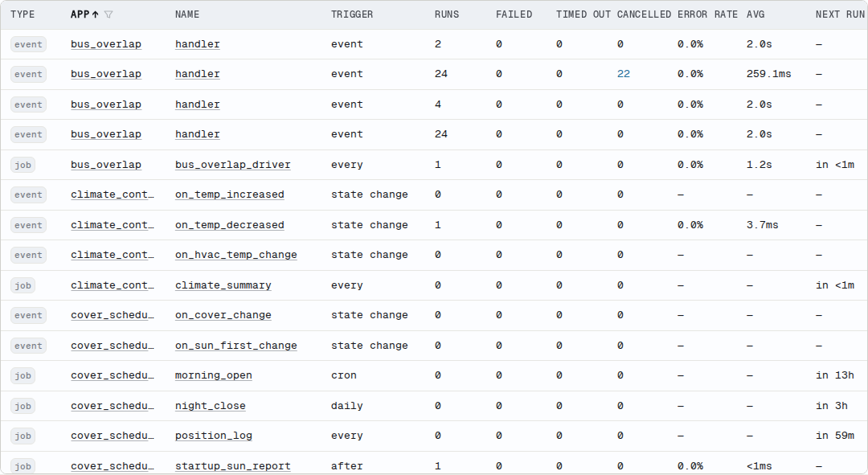The height and width of the screenshot is (475, 868).
Task: Open cover_schedu… app link in on_cover_change row
Action: pyautogui.click(x=113, y=316)
